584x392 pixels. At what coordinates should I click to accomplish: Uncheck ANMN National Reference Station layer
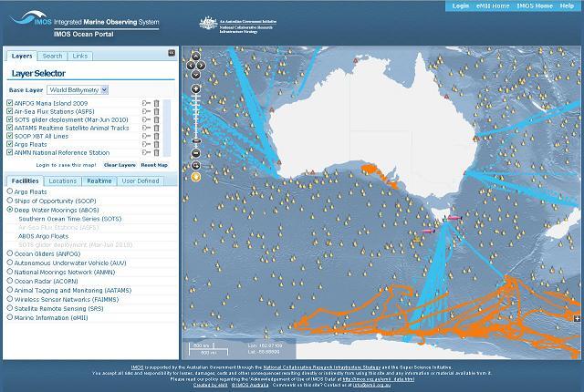pyautogui.click(x=10, y=151)
